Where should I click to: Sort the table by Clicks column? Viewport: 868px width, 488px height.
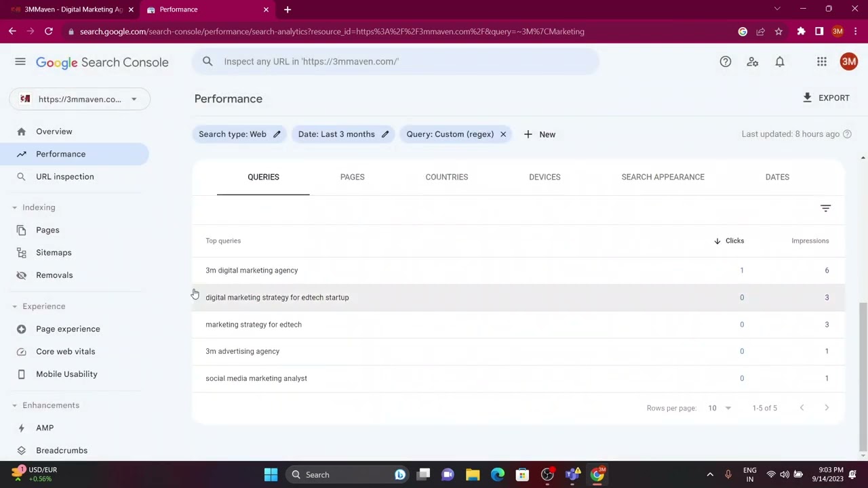point(729,241)
